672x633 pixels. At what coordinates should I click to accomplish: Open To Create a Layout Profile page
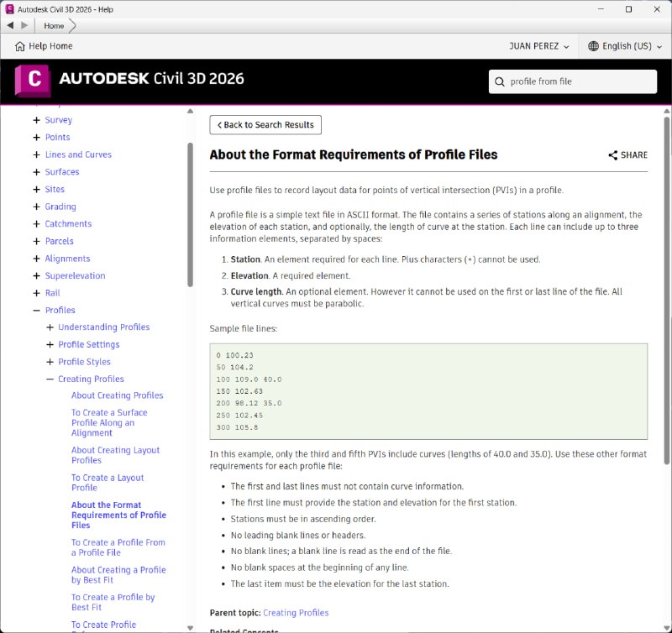pos(108,483)
